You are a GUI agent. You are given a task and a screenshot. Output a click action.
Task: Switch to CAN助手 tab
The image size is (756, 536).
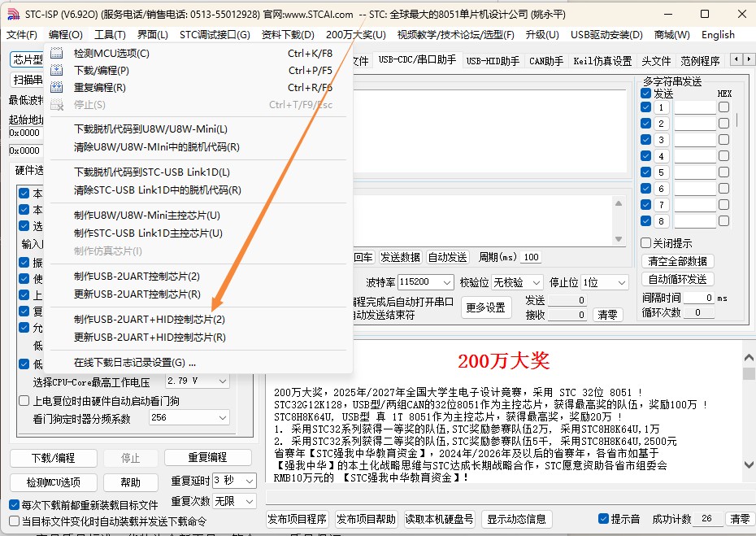click(x=546, y=61)
